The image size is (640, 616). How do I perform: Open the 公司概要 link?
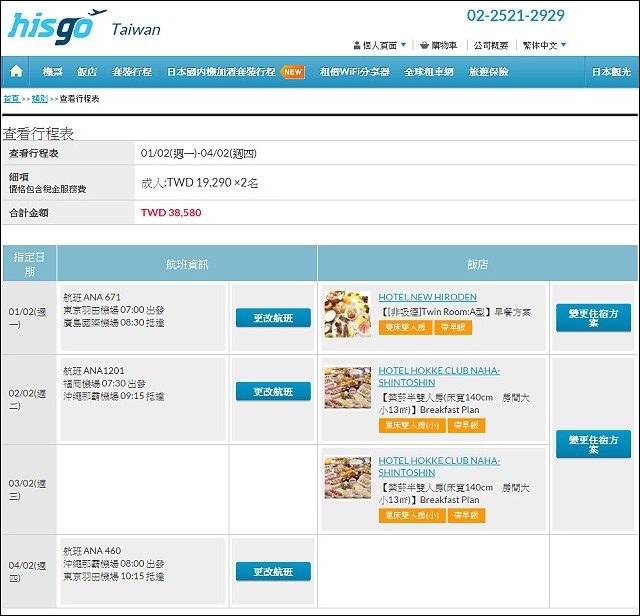491,45
